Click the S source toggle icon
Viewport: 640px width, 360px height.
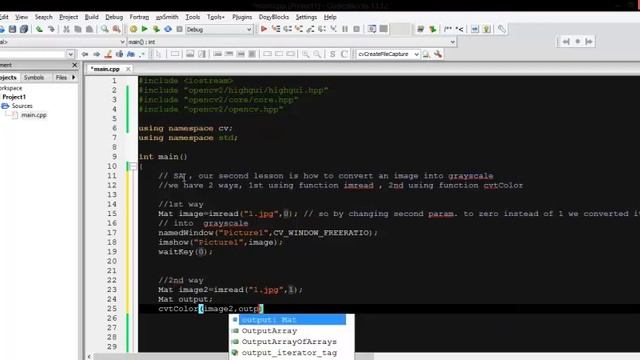point(333,54)
